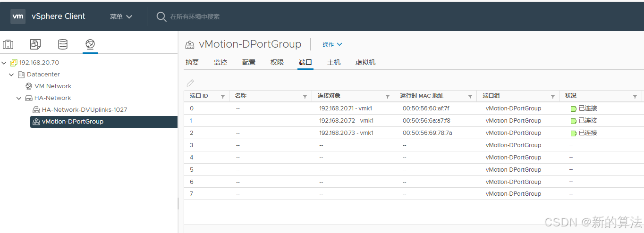Click cell 192.168.20.72 - vmk1
The width and height of the screenshot is (644, 233).
coord(346,121)
